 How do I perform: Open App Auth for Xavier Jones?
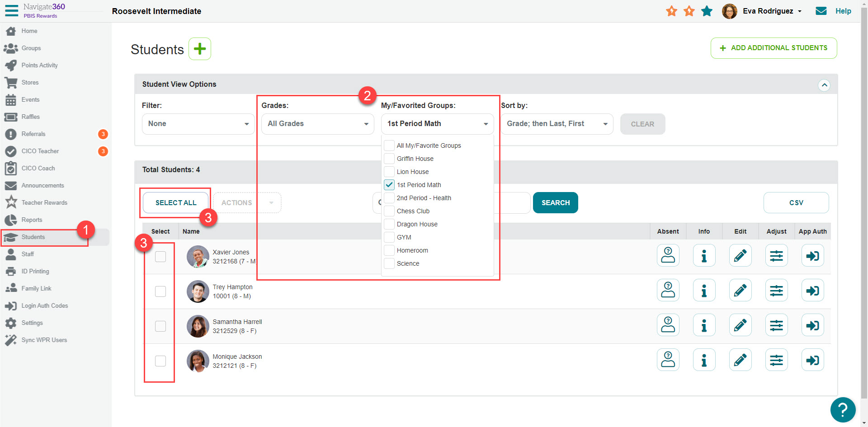tap(812, 255)
